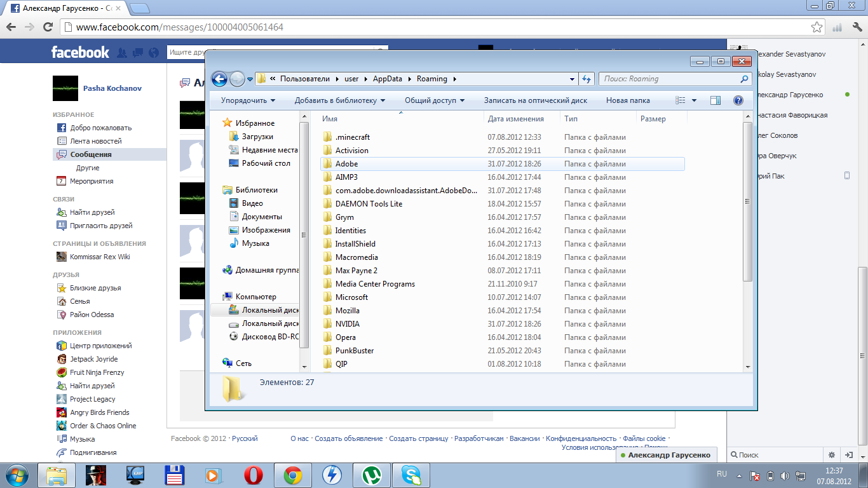Select Дисковод BD-ROM drive
868x488 pixels.
tap(270, 337)
